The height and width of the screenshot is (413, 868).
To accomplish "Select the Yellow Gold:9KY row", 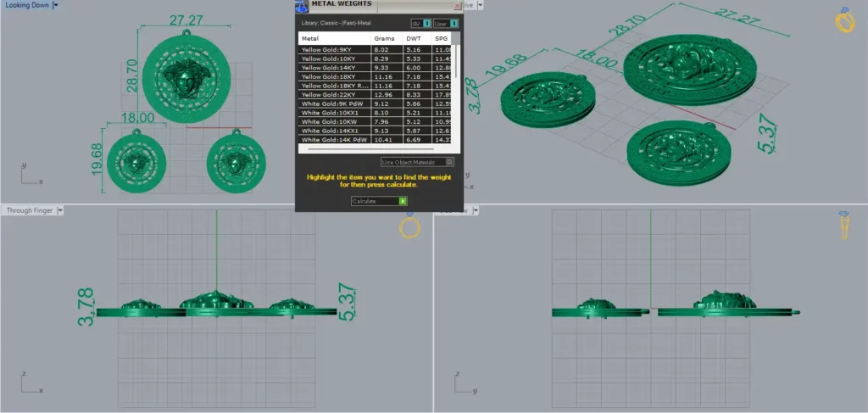I will click(x=375, y=50).
